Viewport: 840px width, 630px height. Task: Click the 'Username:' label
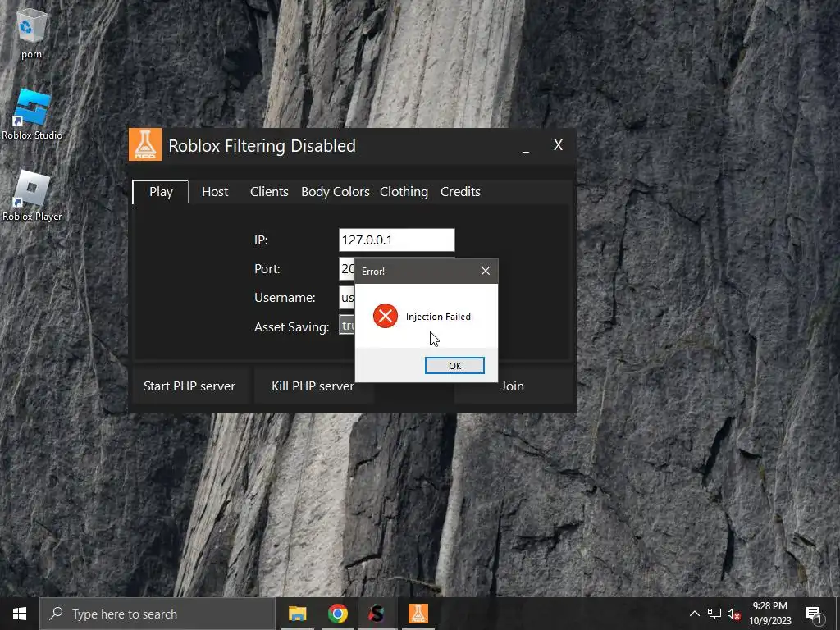[x=285, y=297]
